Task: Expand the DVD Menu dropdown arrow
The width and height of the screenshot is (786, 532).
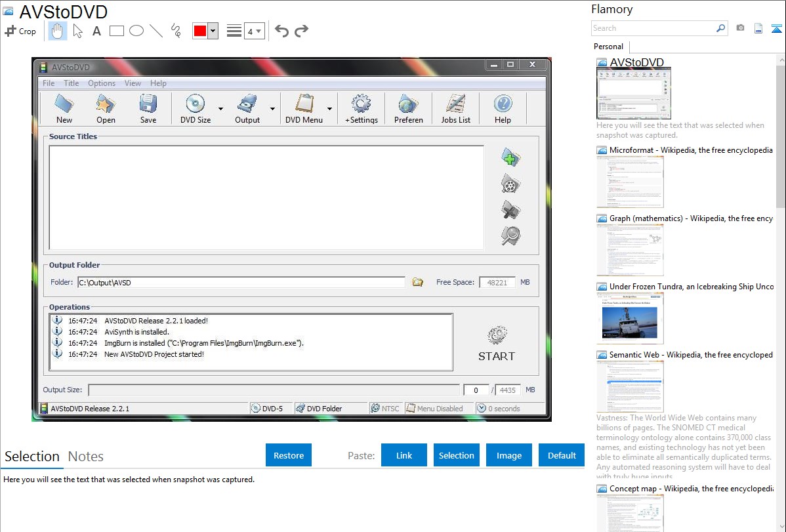Action: point(330,109)
